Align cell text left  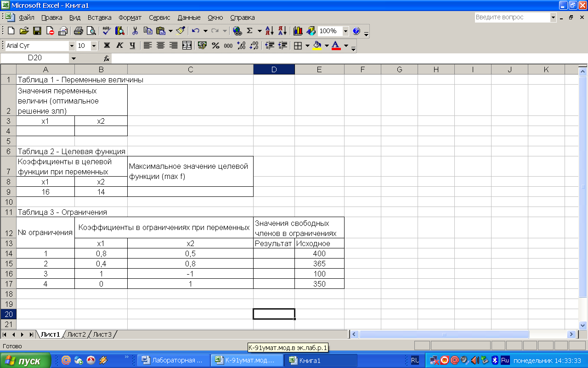[x=147, y=46]
